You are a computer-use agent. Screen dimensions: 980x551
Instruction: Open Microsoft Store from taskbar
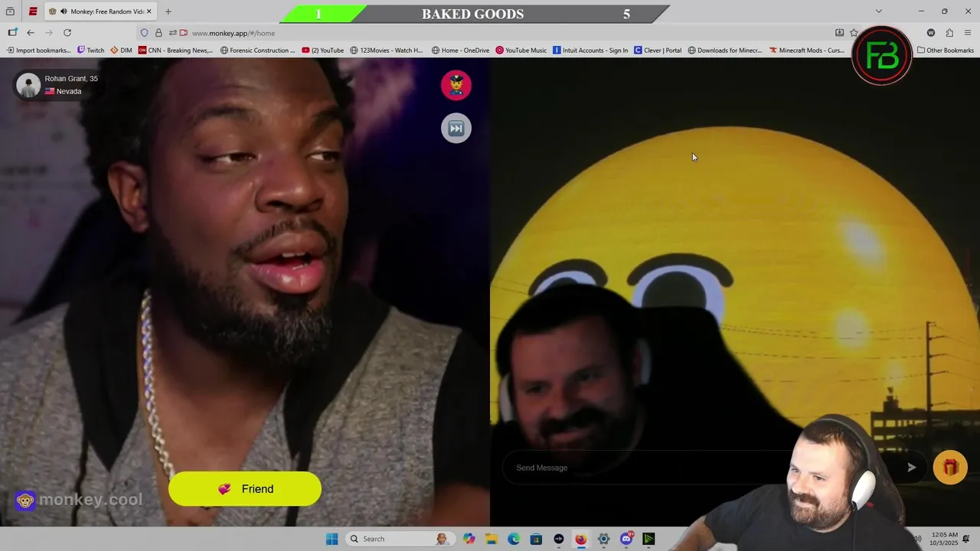pos(536,539)
